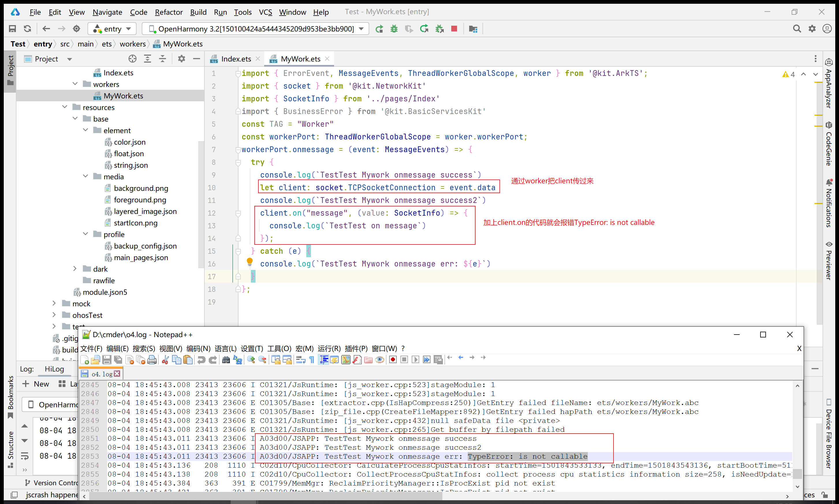Viewport: 839px width, 504px height.
Task: Click the Notepad++ Undo icon
Action: click(202, 360)
